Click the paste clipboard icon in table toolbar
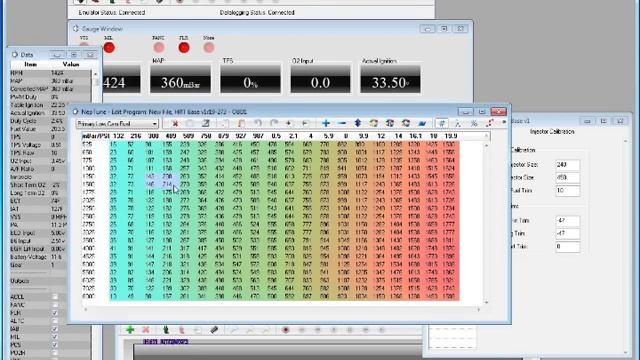The height and width of the screenshot is (360, 640). coord(241,123)
